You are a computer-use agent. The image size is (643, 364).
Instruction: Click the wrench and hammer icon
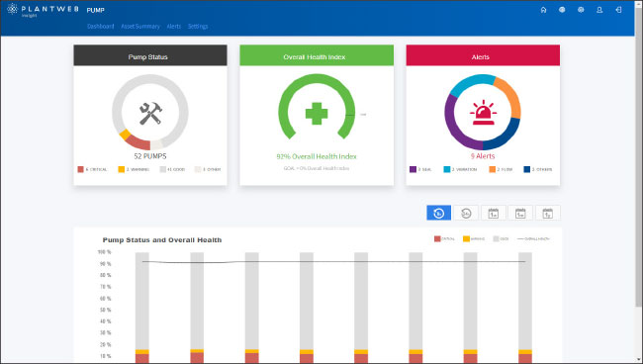pyautogui.click(x=150, y=113)
